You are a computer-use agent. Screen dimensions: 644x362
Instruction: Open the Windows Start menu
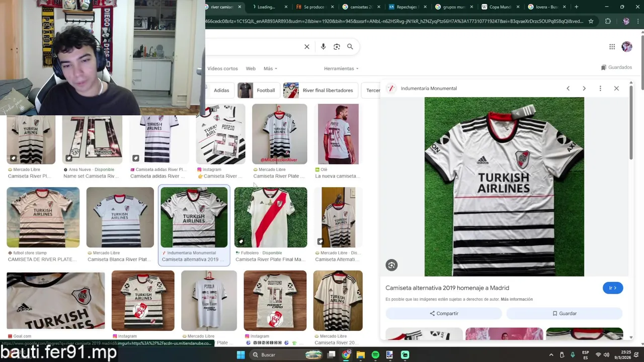click(x=241, y=355)
